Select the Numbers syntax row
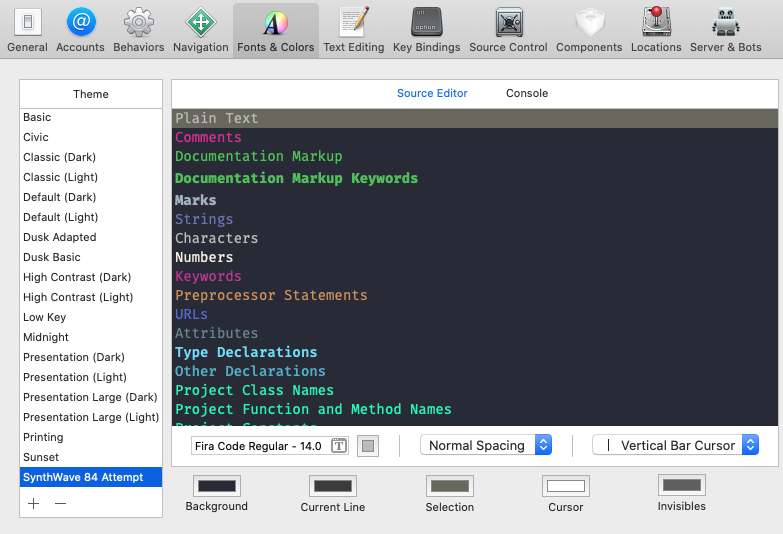This screenshot has height=534, width=783. click(475, 257)
